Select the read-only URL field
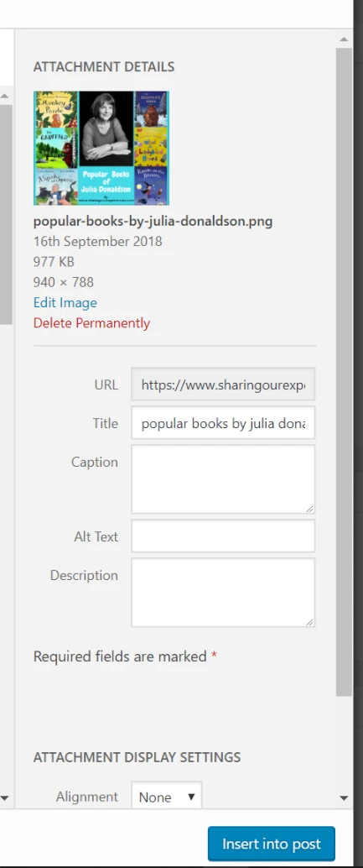This screenshot has height=868, width=363. click(x=223, y=384)
